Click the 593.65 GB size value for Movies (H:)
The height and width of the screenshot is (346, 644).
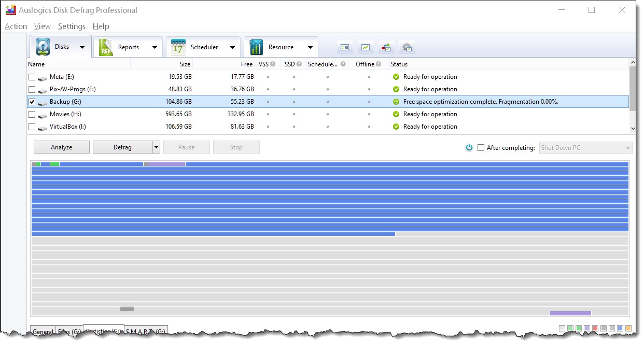tap(177, 114)
